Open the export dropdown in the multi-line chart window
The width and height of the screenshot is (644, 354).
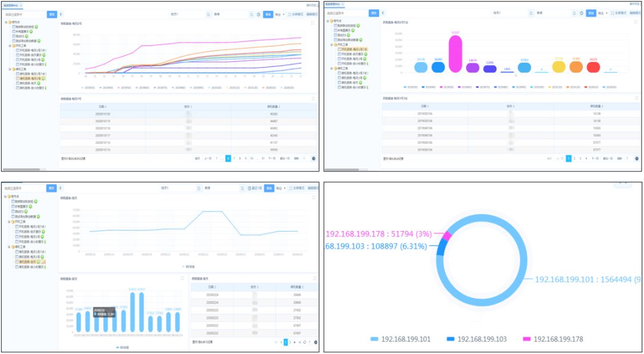pos(280,14)
